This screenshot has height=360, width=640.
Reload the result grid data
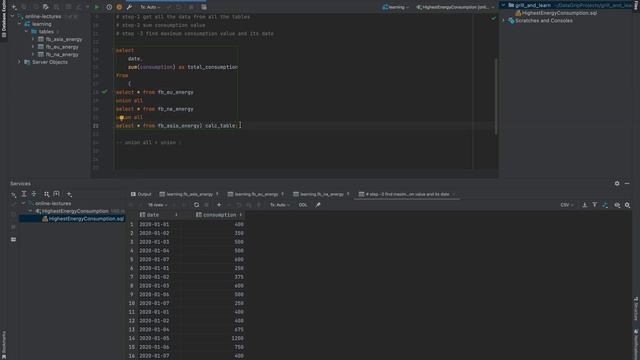point(196,205)
